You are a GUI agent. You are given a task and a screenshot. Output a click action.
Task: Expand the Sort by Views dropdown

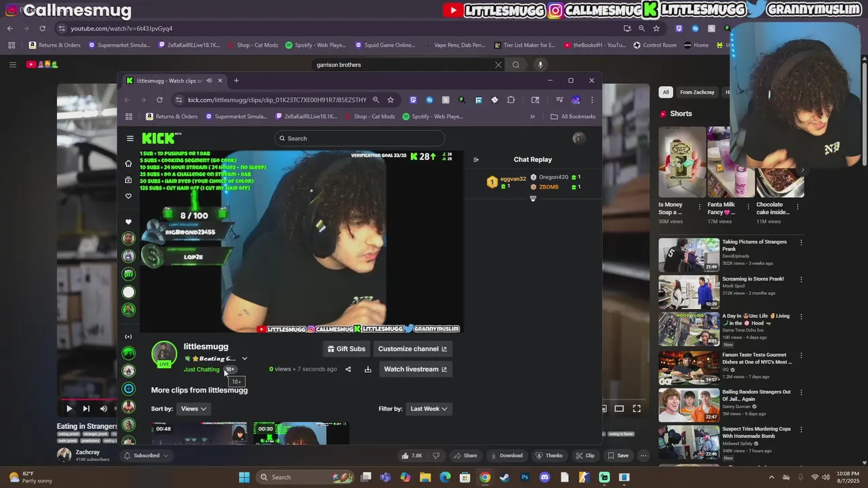click(x=193, y=409)
